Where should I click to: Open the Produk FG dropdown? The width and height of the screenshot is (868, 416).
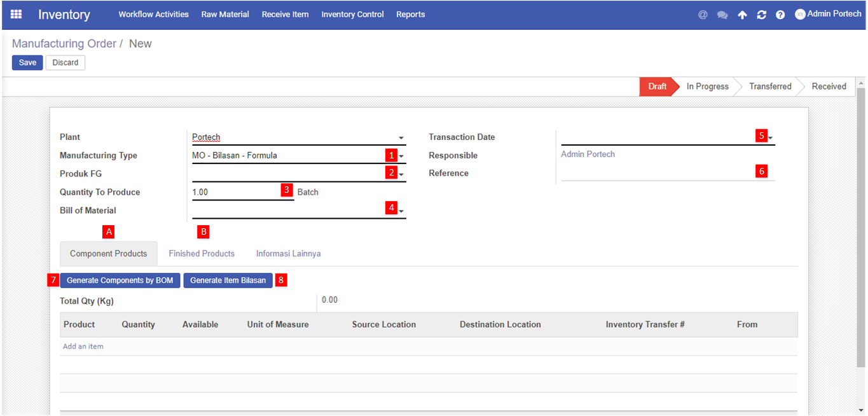pyautogui.click(x=401, y=174)
